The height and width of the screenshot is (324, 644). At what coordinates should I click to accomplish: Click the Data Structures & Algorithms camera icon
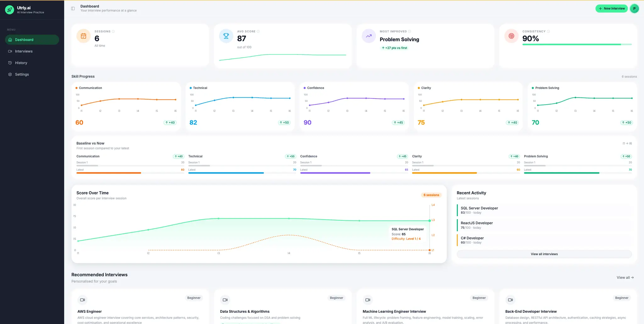(225, 300)
